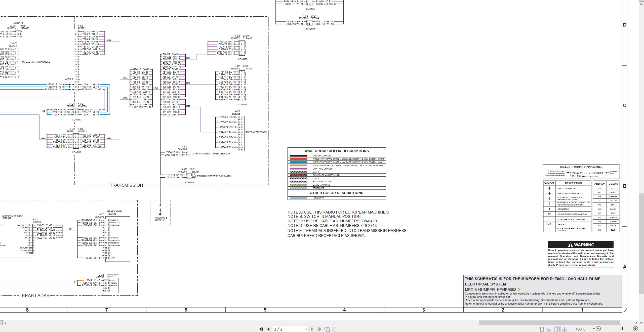Click the horizontal scrollbar thumb
Viewport: 644px width, 332px height.
(x=549, y=322)
